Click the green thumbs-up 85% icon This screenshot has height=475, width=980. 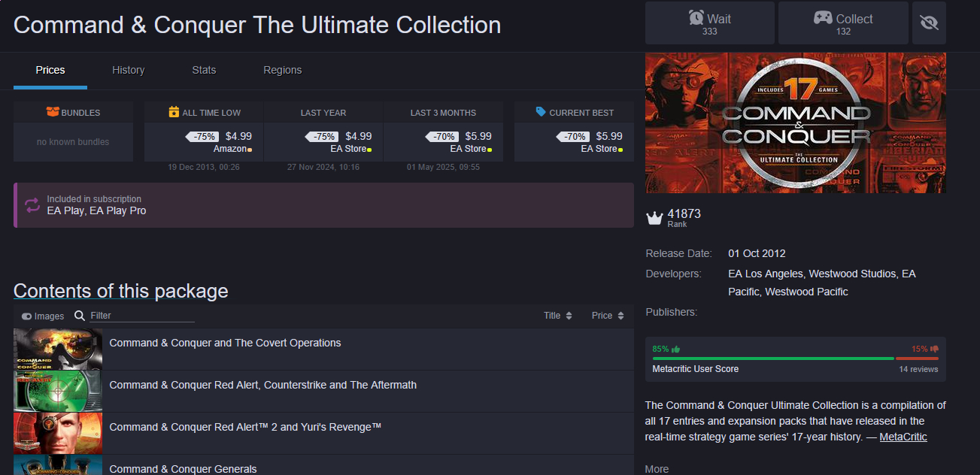(675, 349)
